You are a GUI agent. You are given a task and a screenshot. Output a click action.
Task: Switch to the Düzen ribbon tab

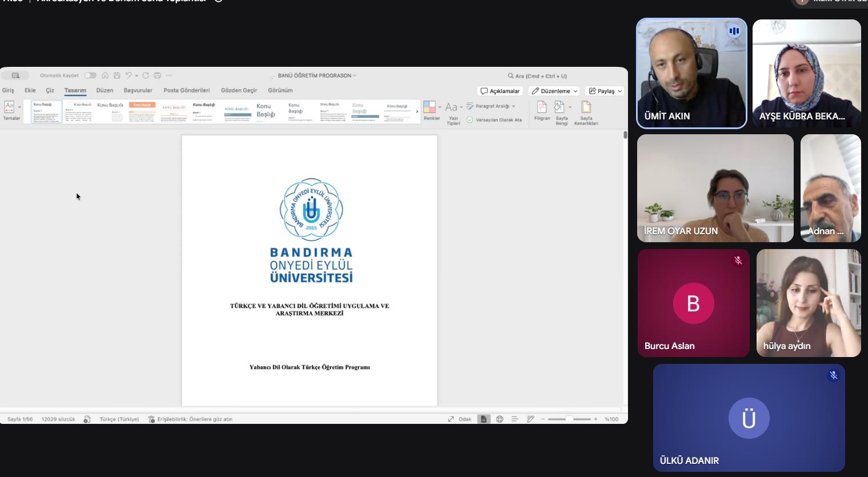[105, 90]
